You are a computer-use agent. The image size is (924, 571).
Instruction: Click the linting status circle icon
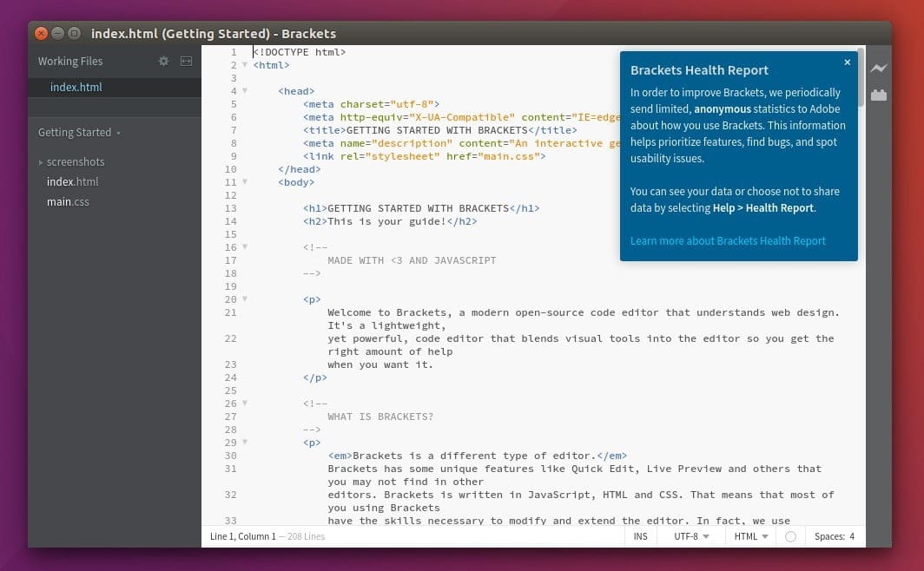coord(791,536)
